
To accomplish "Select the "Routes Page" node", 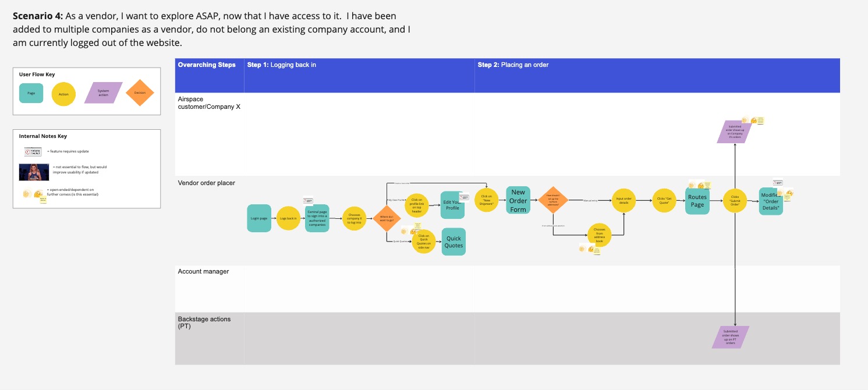I will [x=697, y=201].
